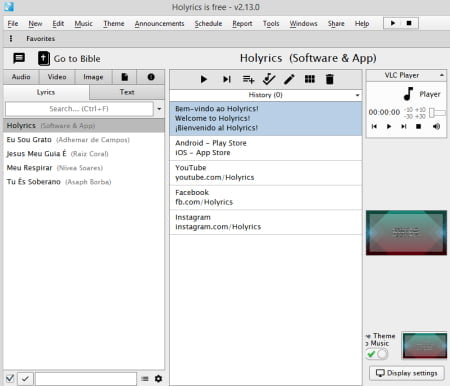Click Favorites in the toolbar
450x386 pixels.
[x=41, y=39]
